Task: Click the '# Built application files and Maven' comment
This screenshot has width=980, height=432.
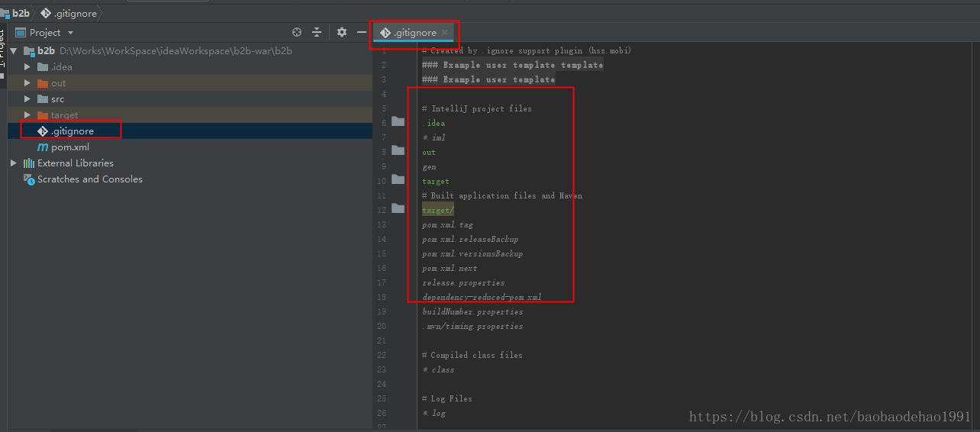Action: 502,196
